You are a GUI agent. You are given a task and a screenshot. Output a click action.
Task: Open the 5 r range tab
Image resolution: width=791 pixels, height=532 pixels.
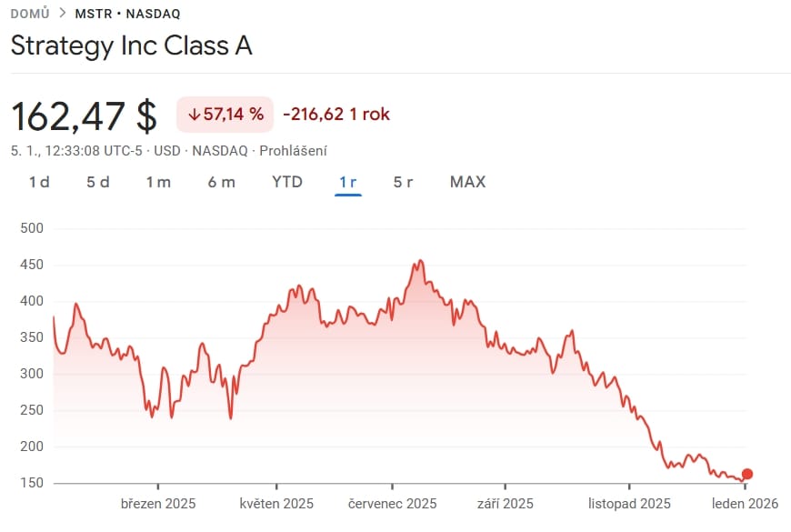coord(403,182)
